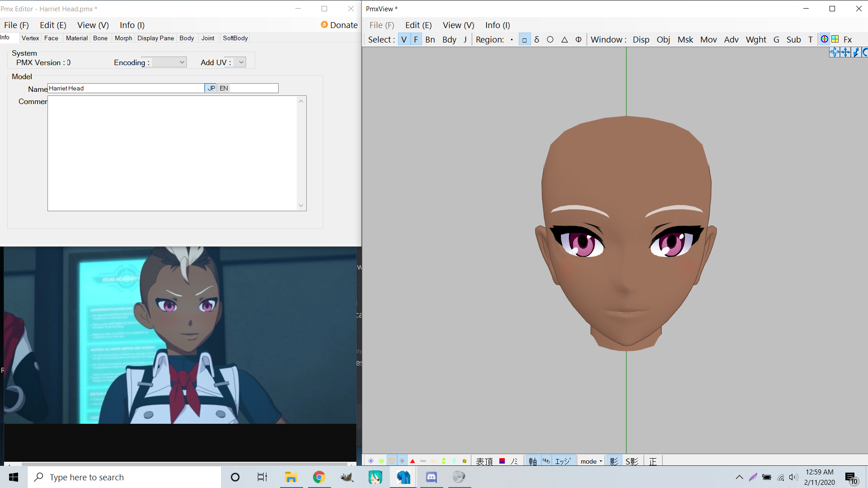
Task: Switch to the Face tab
Action: pos(51,38)
